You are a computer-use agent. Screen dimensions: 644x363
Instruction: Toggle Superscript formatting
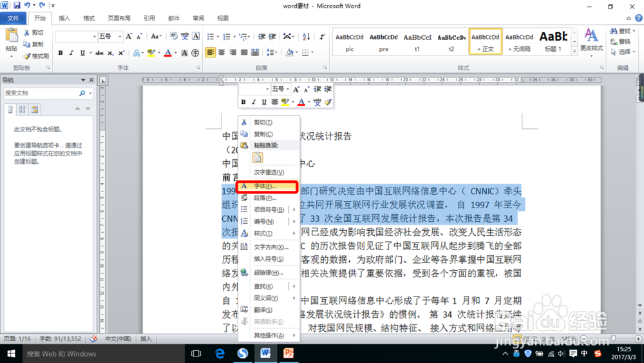tap(121, 53)
